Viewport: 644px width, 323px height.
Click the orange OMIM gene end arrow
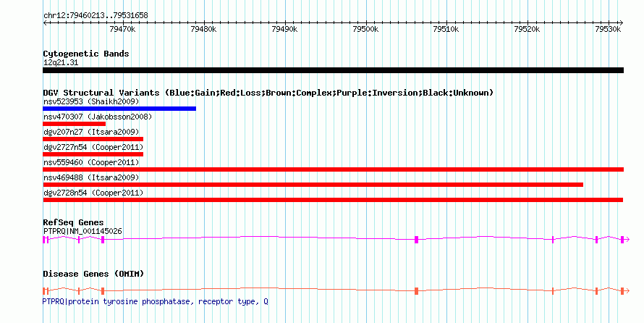(x=627, y=291)
